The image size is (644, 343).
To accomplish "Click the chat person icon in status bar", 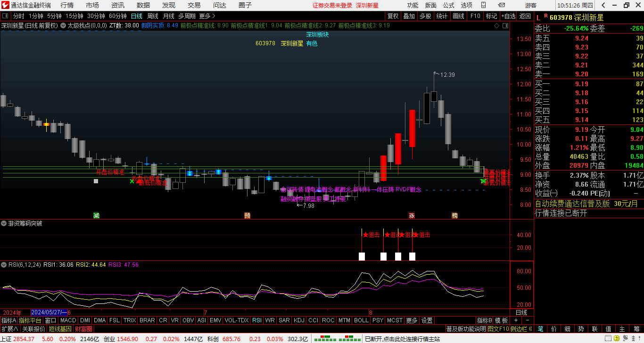I will [625, 339].
